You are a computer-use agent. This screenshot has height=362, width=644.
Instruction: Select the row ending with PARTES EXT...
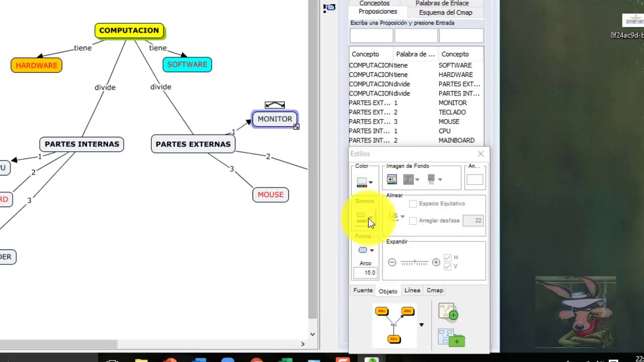[x=416, y=84]
